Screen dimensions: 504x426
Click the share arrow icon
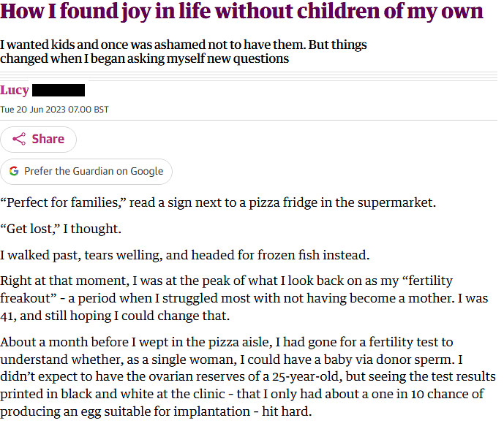coord(20,139)
